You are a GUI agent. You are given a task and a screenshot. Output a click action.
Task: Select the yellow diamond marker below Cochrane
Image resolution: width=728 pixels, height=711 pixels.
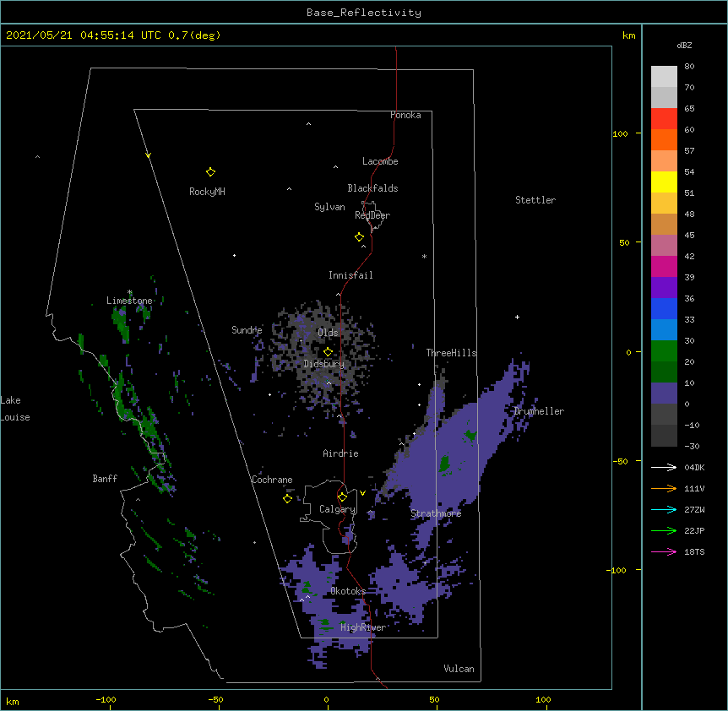[x=287, y=499]
